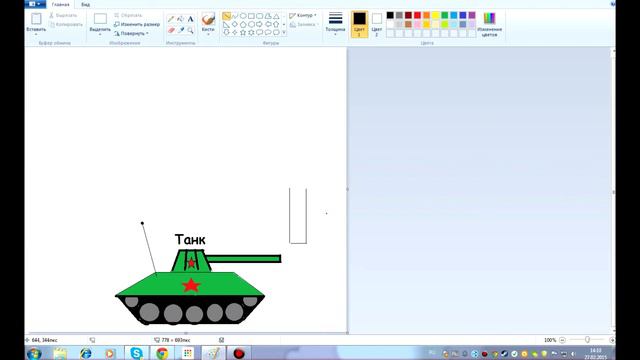Select the Curve shape
The height and width of the screenshot is (360, 640).
[x=235, y=16]
